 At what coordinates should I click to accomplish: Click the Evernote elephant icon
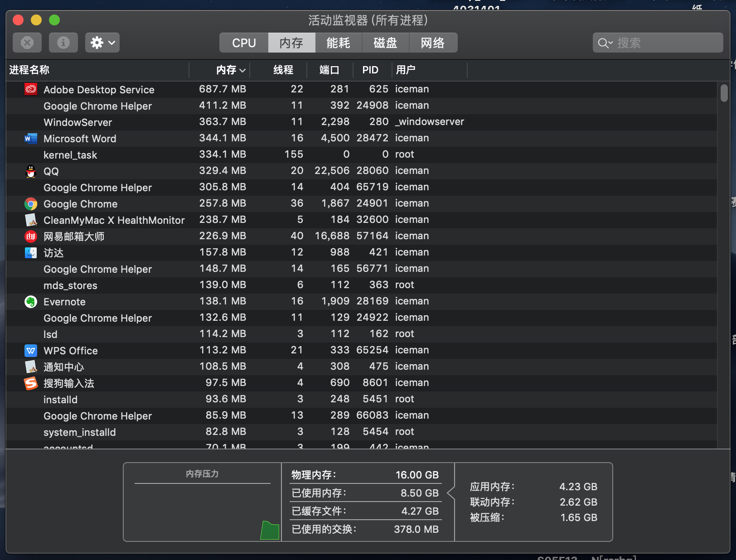(x=31, y=302)
